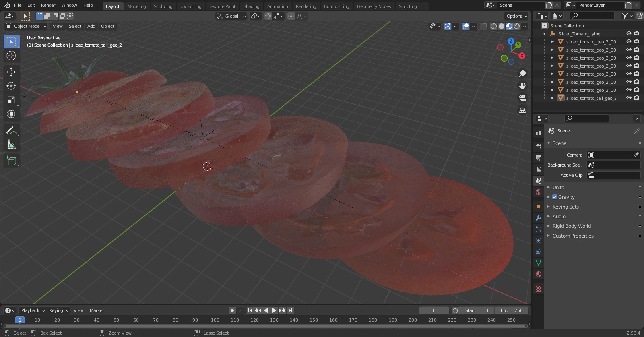
Task: Activate the Transform tool
Action: (11, 114)
